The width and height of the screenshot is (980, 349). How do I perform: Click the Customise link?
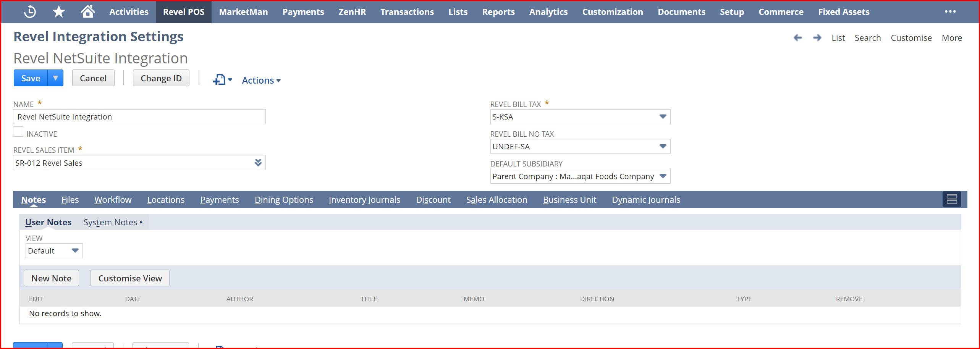[x=911, y=38]
